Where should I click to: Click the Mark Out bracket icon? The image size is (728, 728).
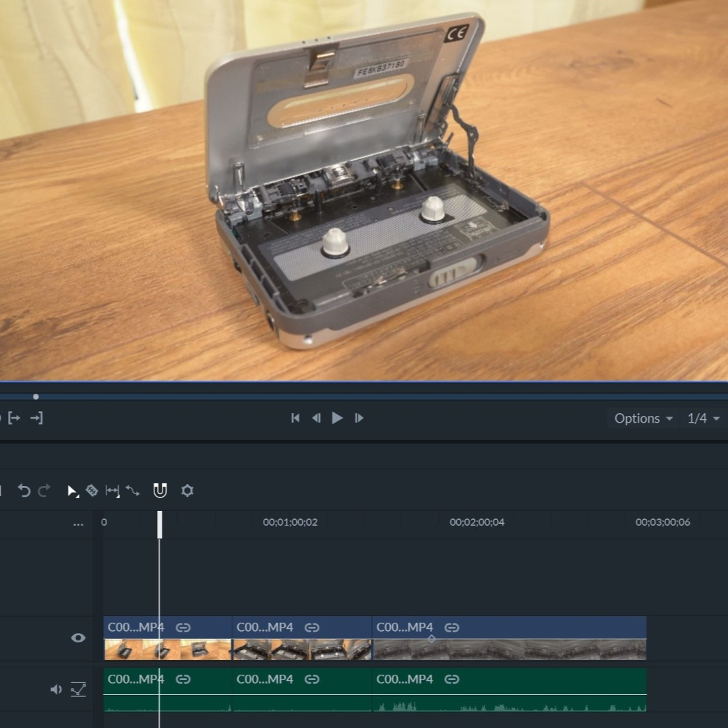(x=36, y=418)
